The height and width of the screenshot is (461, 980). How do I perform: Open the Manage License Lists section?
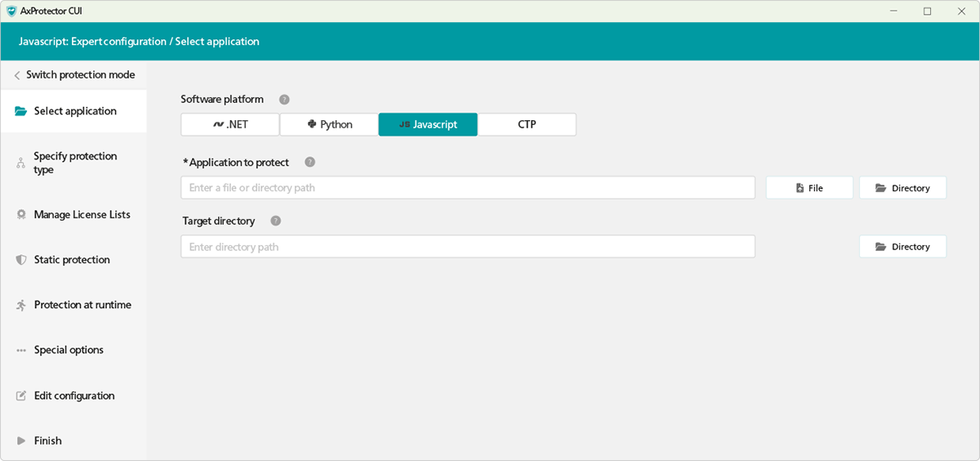82,215
